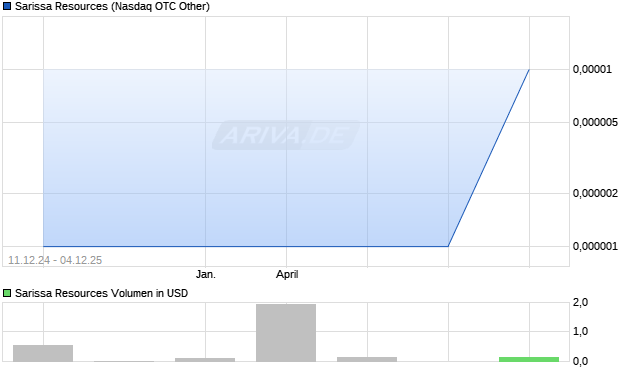This screenshot has height=371, width=620.
Task: Click the rising blue price line segment
Action: click(x=489, y=158)
